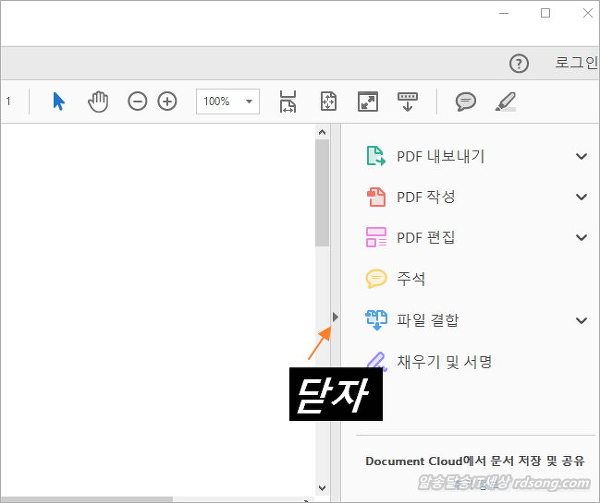Click the fit full page icon

click(328, 101)
